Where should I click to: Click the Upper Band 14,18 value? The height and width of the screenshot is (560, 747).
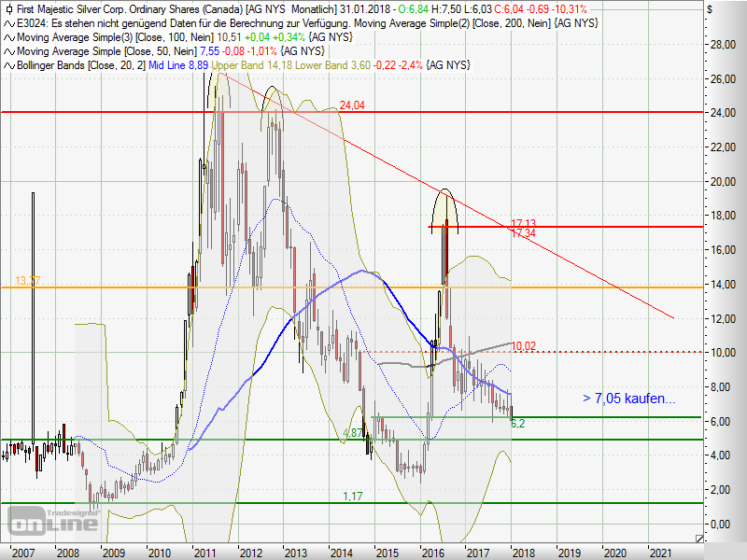point(251,65)
